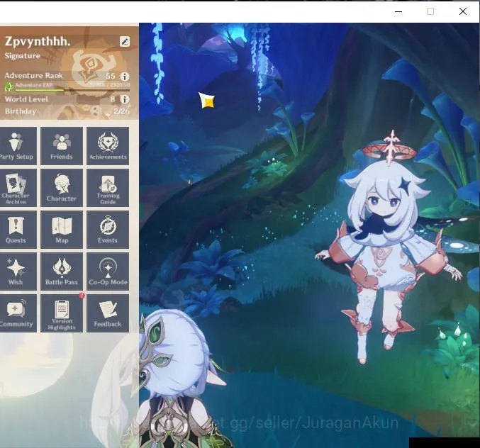Open the Achievements trophy tile
Image resolution: width=480 pixels, height=448 pixels.
point(108,146)
